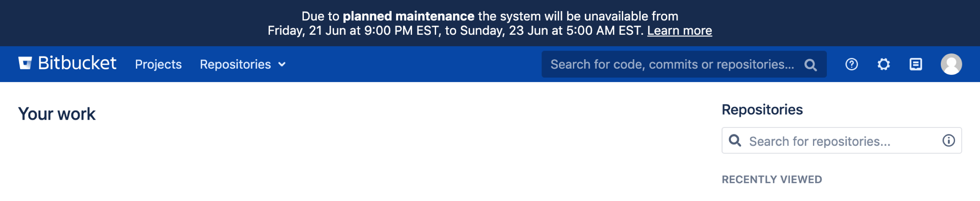Show the info icon tip for repository search

tap(949, 141)
